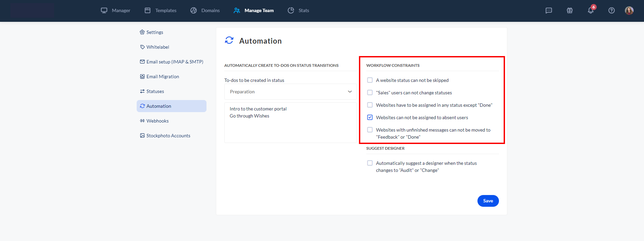This screenshot has height=241, width=644.
Task: Open Statuses settings page
Action: coord(155,91)
